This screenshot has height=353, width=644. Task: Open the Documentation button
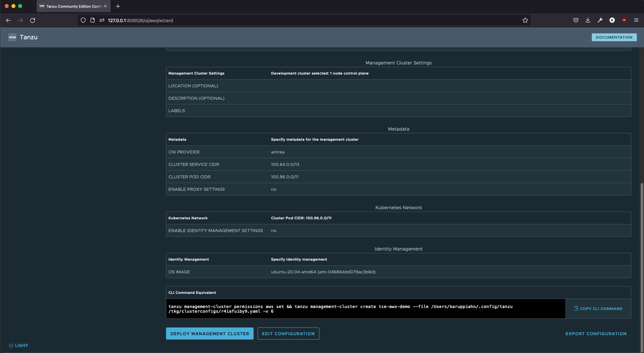tap(614, 37)
